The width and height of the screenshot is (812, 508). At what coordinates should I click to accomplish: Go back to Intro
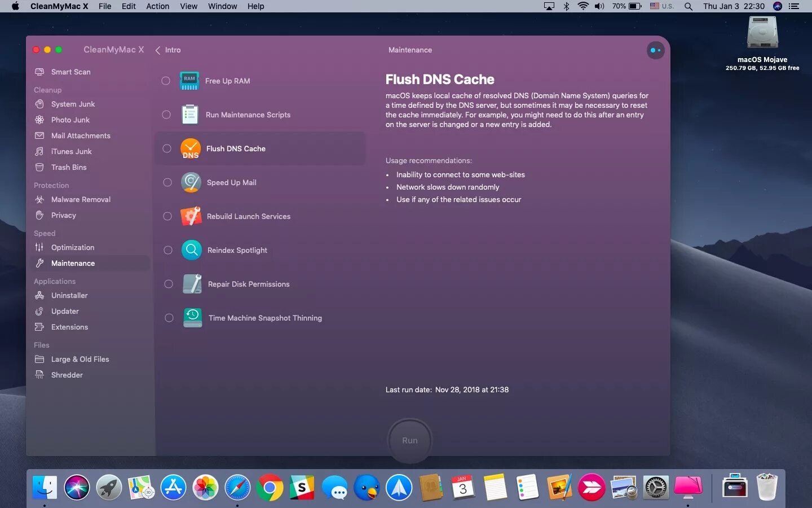click(x=168, y=50)
